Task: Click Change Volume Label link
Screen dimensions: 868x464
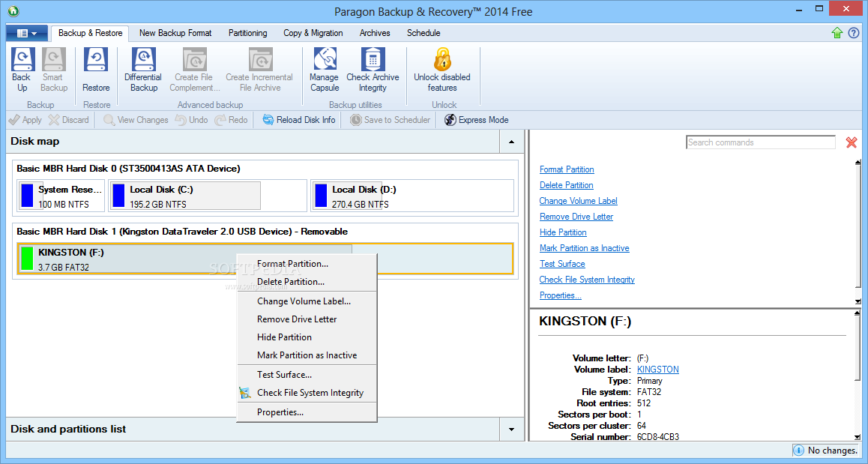Action: (x=579, y=201)
